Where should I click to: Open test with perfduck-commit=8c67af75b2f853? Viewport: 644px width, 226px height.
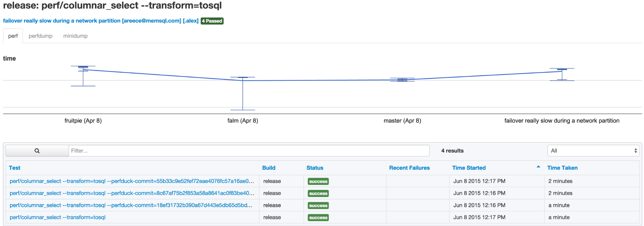(x=132, y=193)
